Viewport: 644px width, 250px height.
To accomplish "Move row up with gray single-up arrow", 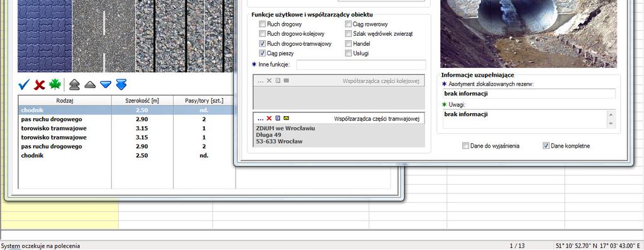I will coord(90,85).
